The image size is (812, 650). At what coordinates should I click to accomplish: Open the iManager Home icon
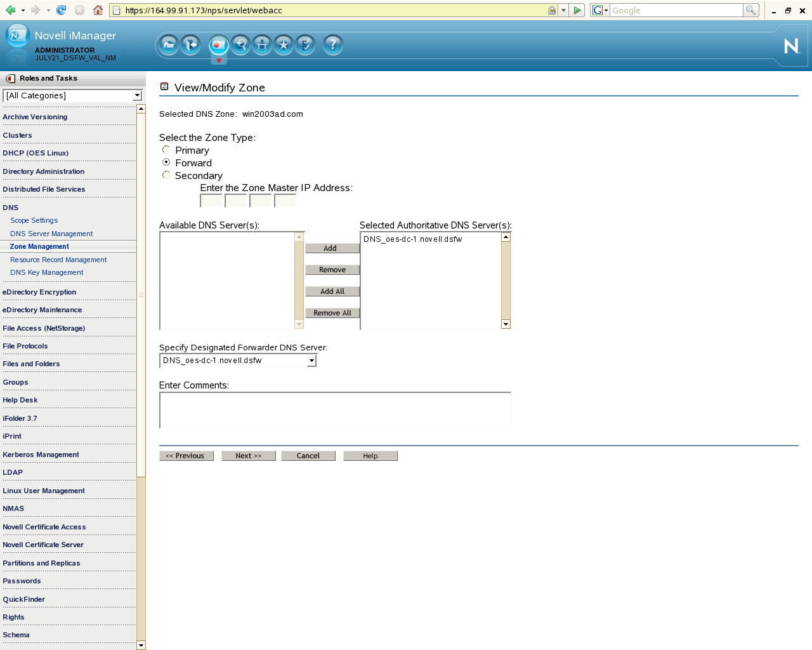(x=169, y=44)
